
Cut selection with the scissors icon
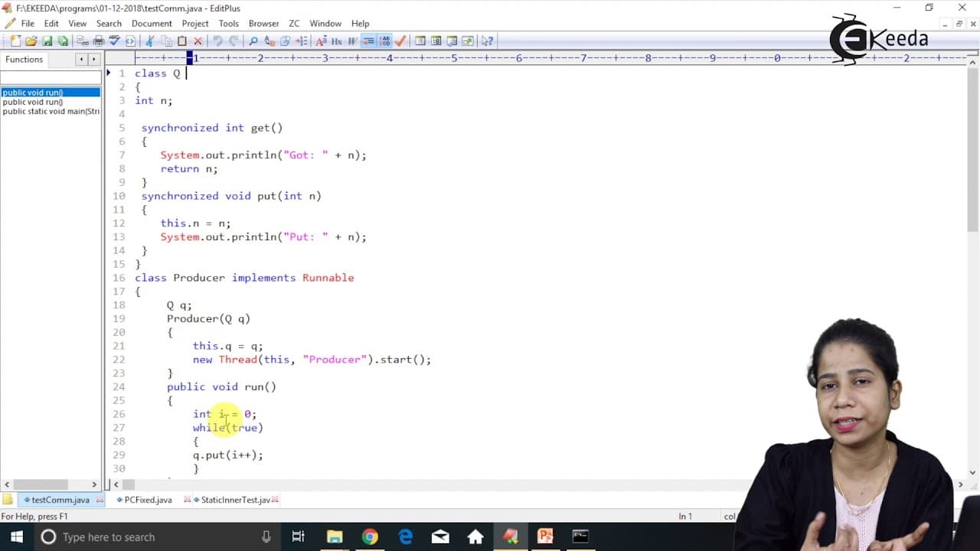(x=149, y=41)
